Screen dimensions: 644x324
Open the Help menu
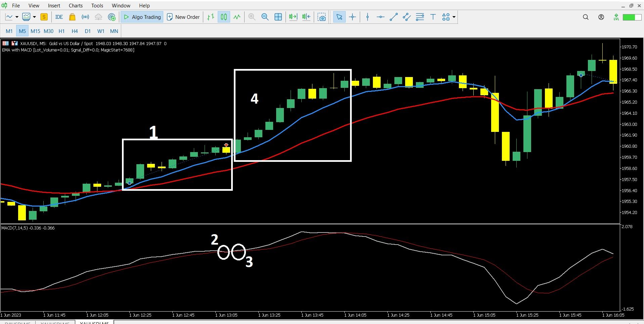tap(144, 5)
